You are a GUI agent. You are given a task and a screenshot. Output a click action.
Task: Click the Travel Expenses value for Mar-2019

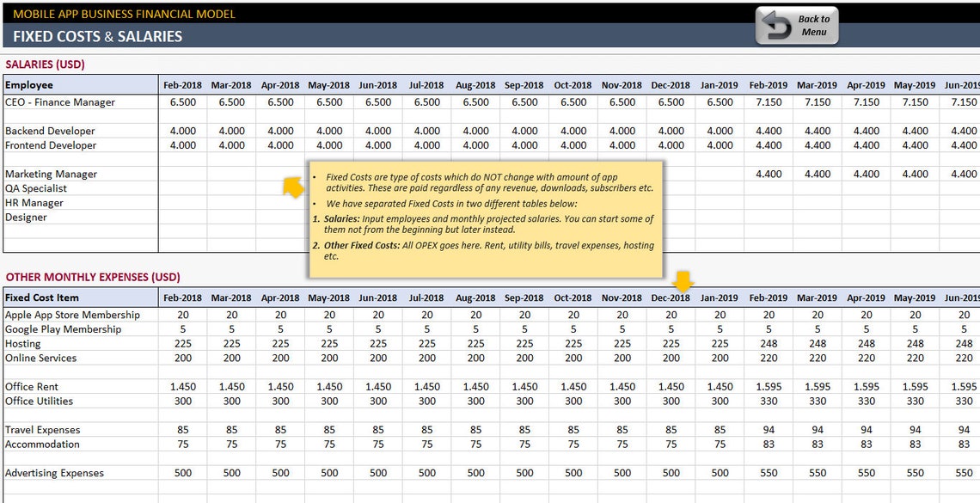tap(817, 430)
